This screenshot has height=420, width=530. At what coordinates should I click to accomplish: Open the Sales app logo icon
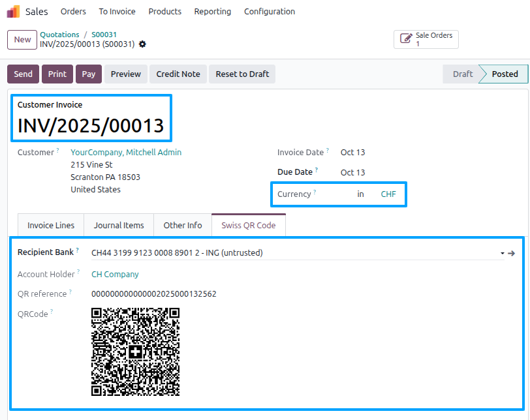pyautogui.click(x=14, y=12)
